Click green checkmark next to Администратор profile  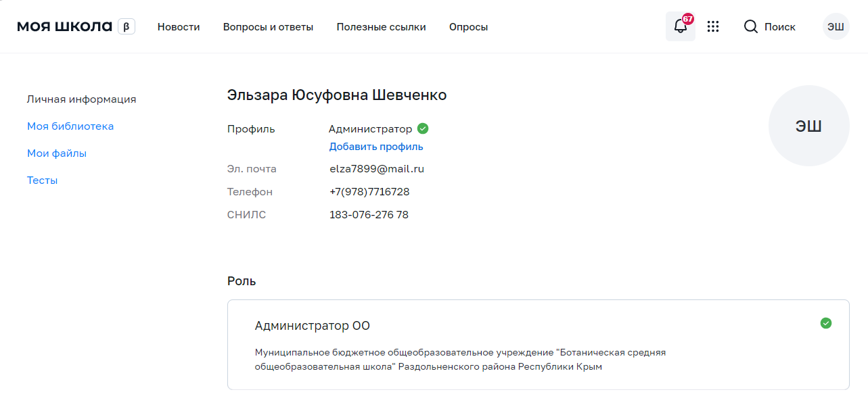click(423, 128)
